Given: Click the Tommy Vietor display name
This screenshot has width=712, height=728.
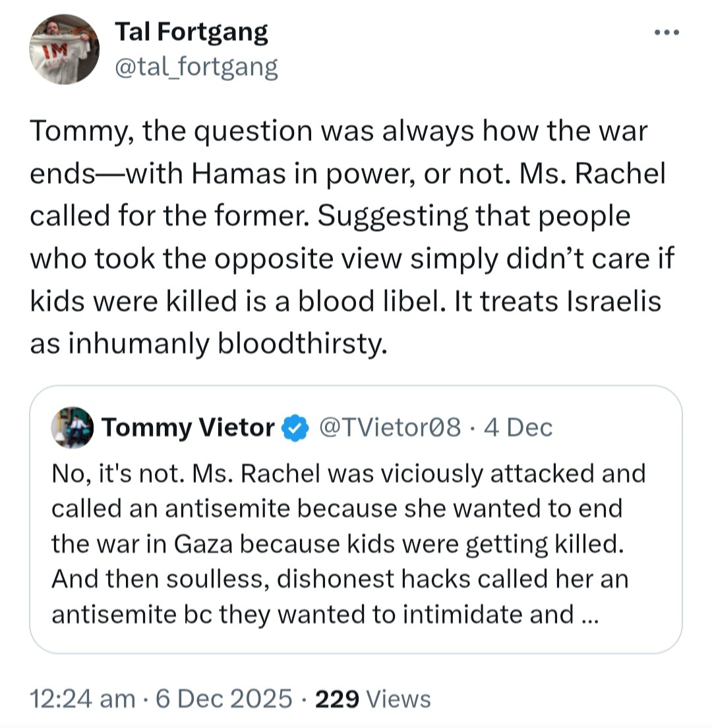Looking at the screenshot, I should [x=188, y=427].
